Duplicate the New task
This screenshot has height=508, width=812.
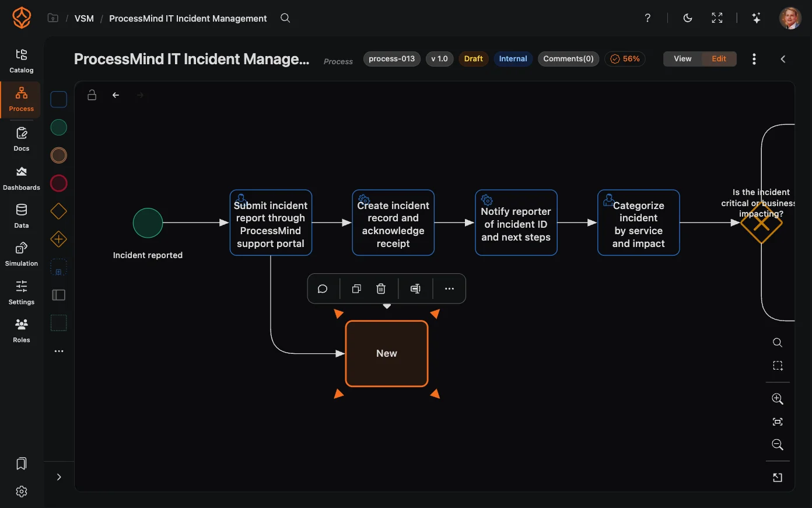pos(356,288)
